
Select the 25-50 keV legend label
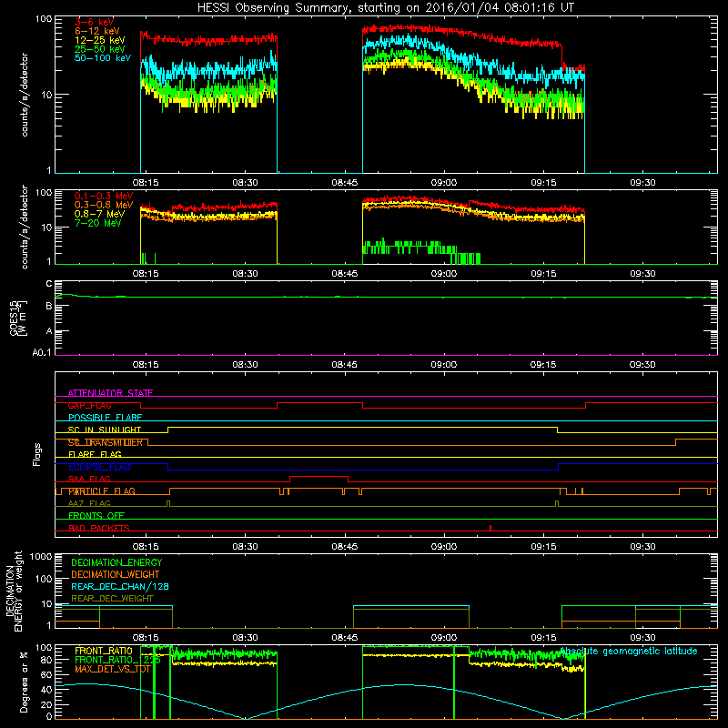(x=99, y=49)
